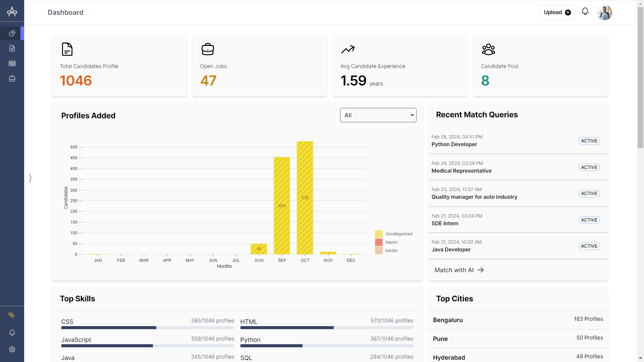Click the page vertical scrollbar
The width and height of the screenshot is (644, 362).
(640, 77)
